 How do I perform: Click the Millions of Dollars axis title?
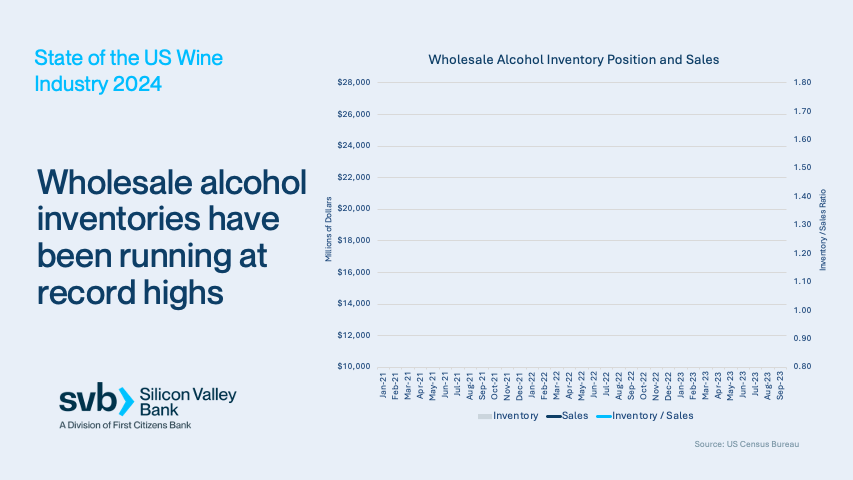tap(328, 224)
